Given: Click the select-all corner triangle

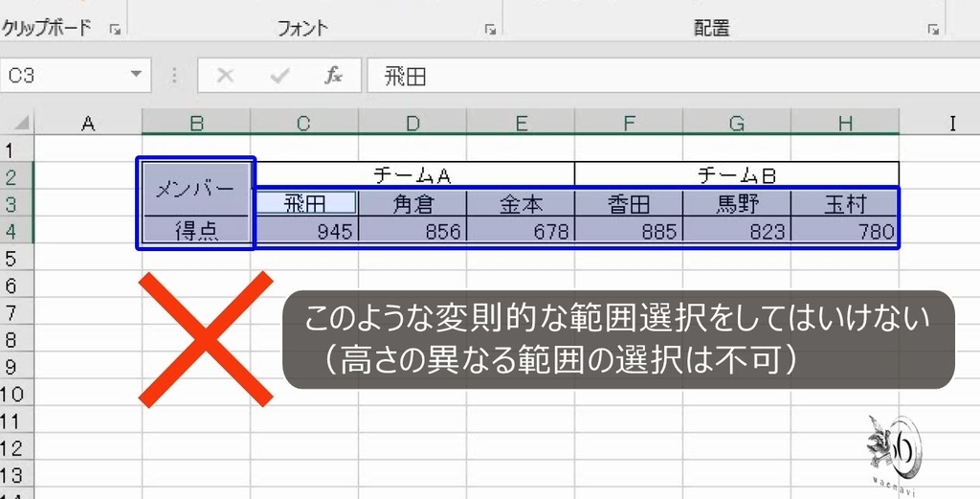Looking at the screenshot, I should coord(21,122).
